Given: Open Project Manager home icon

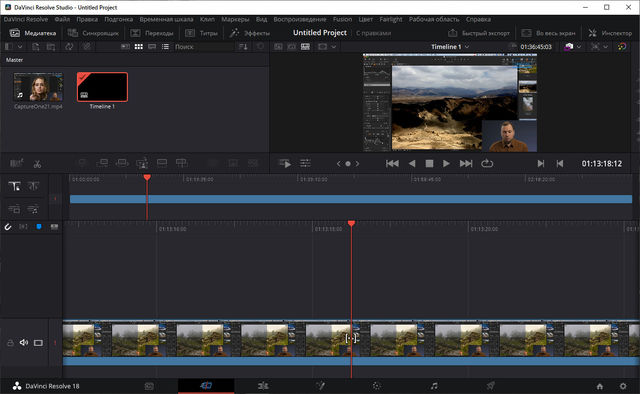Looking at the screenshot, I should 600,386.
